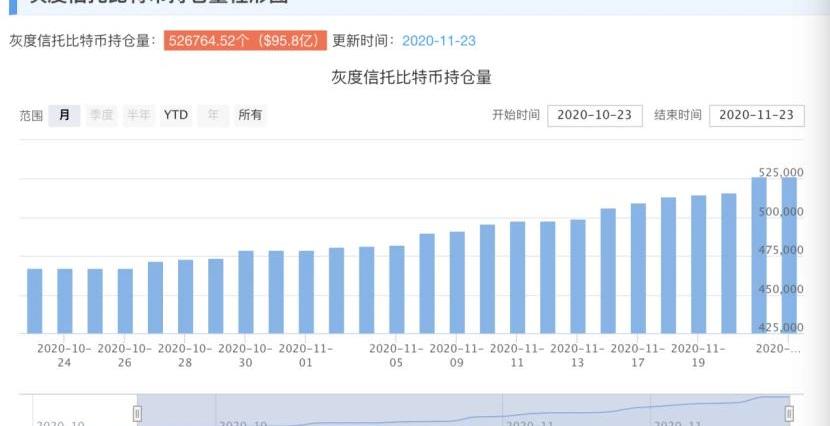
Task: Click the last bar at right edge
Action: click(789, 256)
